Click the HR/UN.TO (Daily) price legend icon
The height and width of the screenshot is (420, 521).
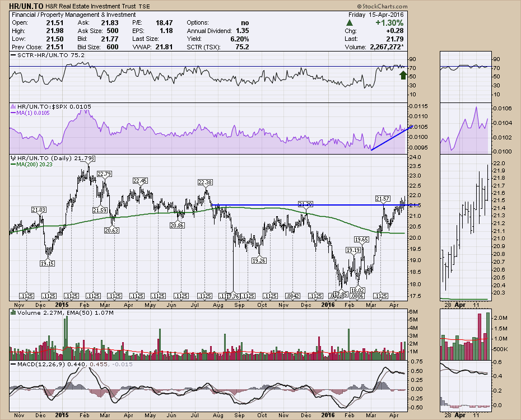[12, 158]
